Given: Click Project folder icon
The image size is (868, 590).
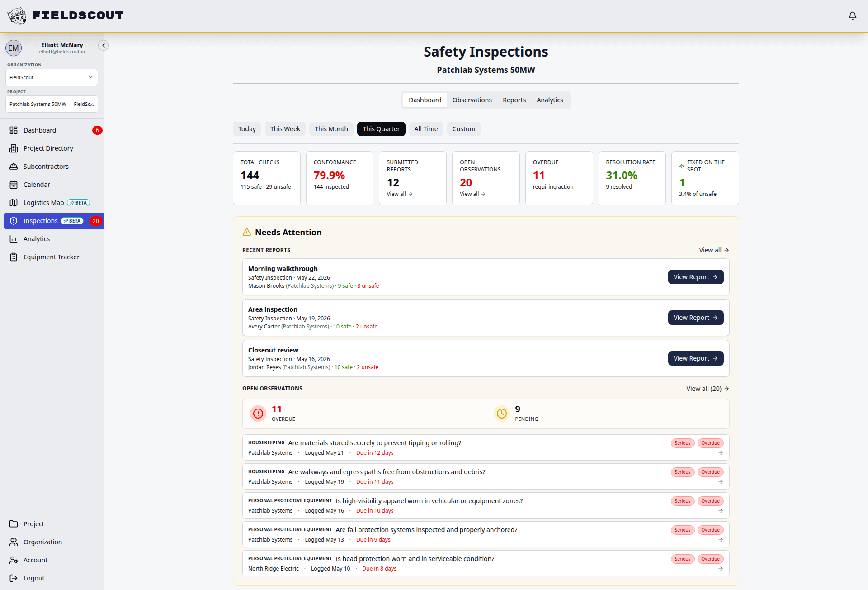Looking at the screenshot, I should [x=14, y=524].
